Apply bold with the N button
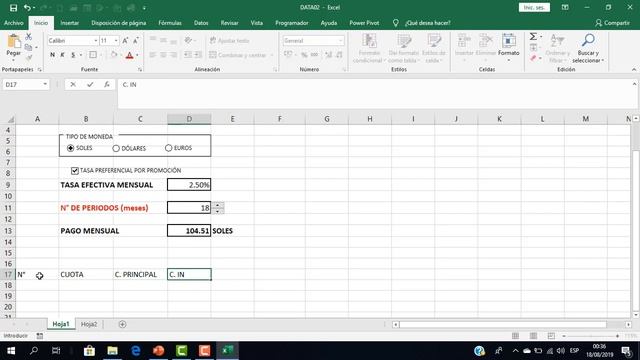This screenshot has height=360, width=640. (52, 55)
